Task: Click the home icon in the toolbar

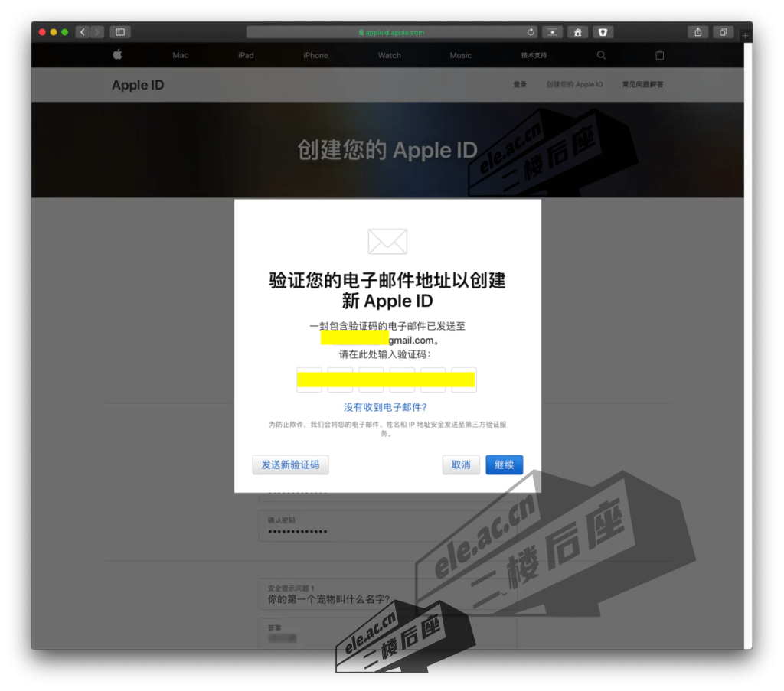Action: click(577, 32)
